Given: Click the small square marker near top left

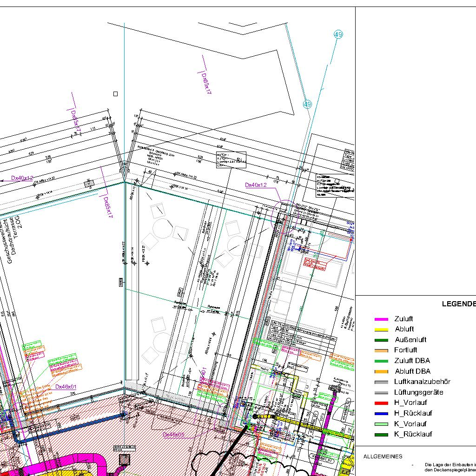Looking at the screenshot, I should (116, 94).
